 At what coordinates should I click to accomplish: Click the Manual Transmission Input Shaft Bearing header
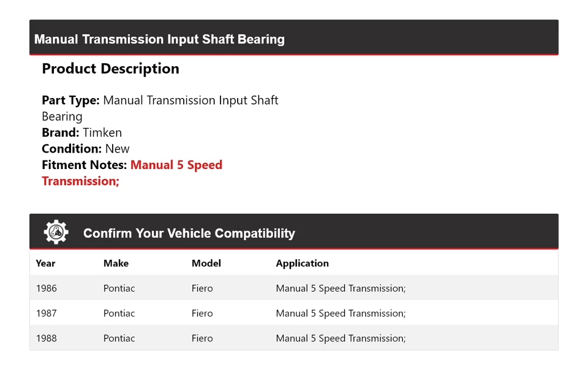pos(159,39)
